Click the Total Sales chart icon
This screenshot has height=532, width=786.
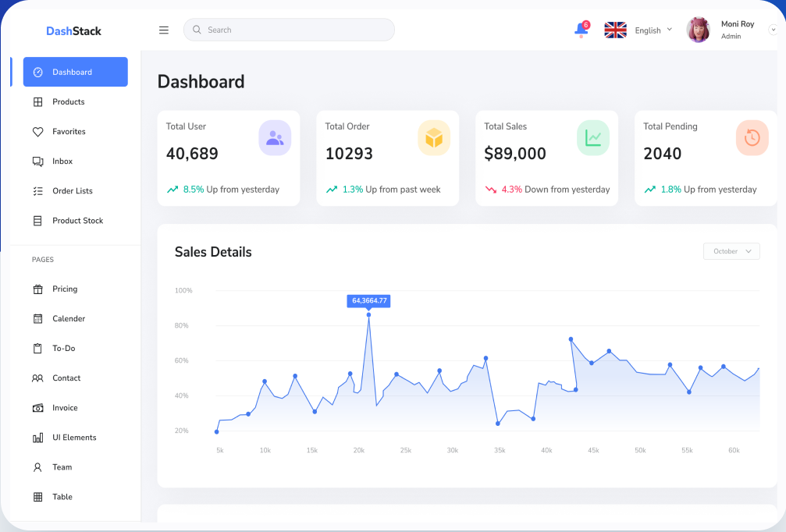coord(593,138)
